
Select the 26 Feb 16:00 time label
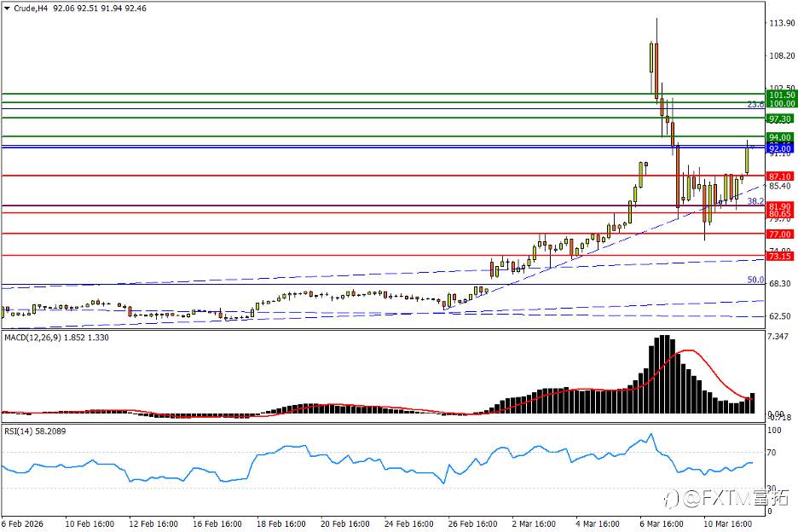pyautogui.click(x=472, y=523)
